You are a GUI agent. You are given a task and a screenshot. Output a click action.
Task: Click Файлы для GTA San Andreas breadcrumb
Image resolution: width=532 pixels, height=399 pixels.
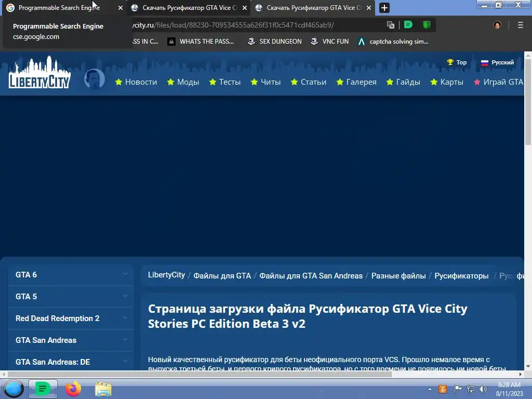311,275
